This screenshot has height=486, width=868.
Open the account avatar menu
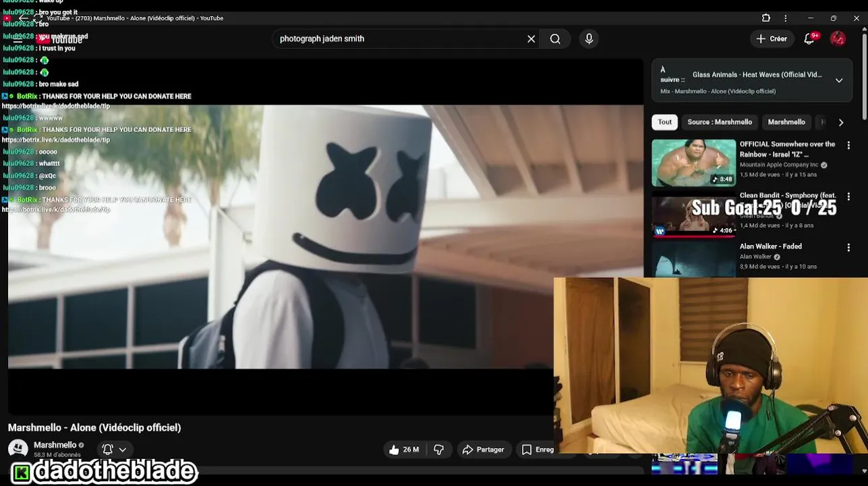838,39
